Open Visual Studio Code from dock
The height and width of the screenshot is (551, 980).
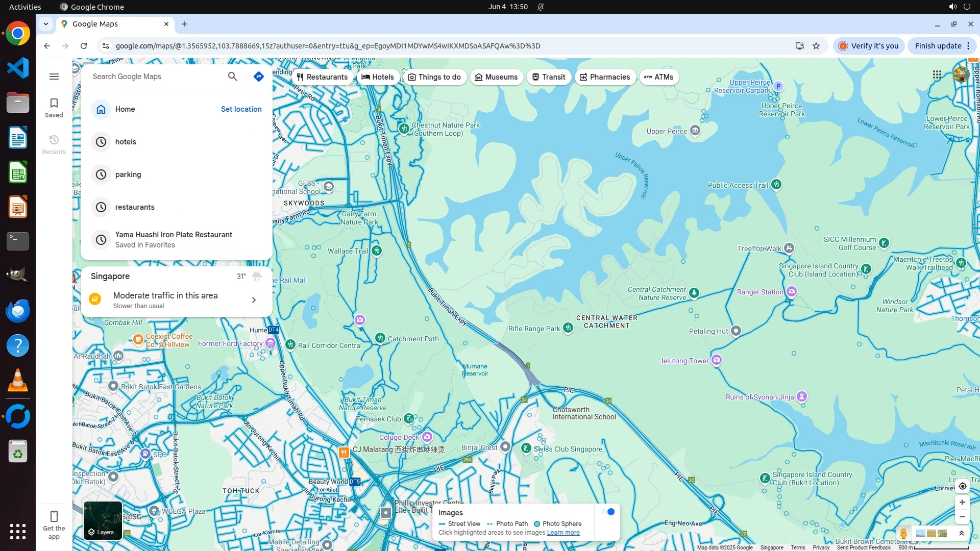point(18,68)
